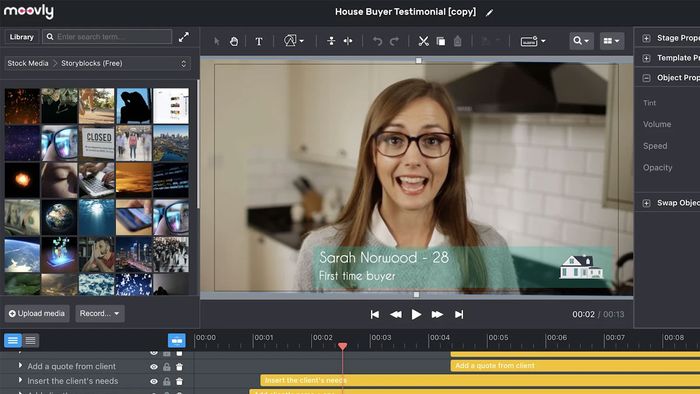Open the Record... dropdown button
The width and height of the screenshot is (700, 394).
pyautogui.click(x=100, y=314)
